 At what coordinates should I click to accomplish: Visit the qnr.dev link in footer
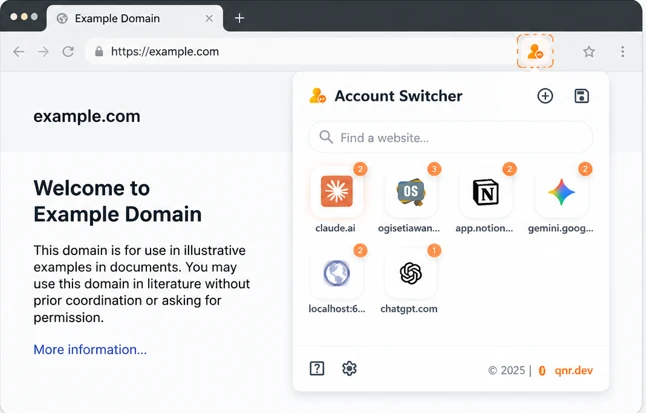click(x=573, y=370)
